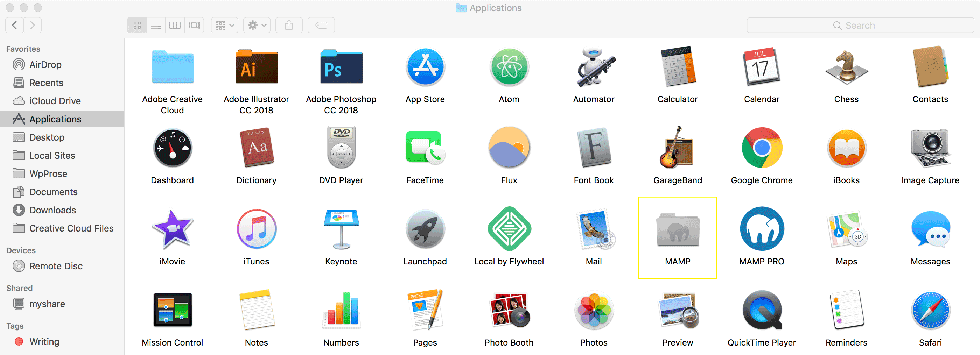Select the Google Chrome icon
The height and width of the screenshot is (355, 980).
click(x=762, y=148)
